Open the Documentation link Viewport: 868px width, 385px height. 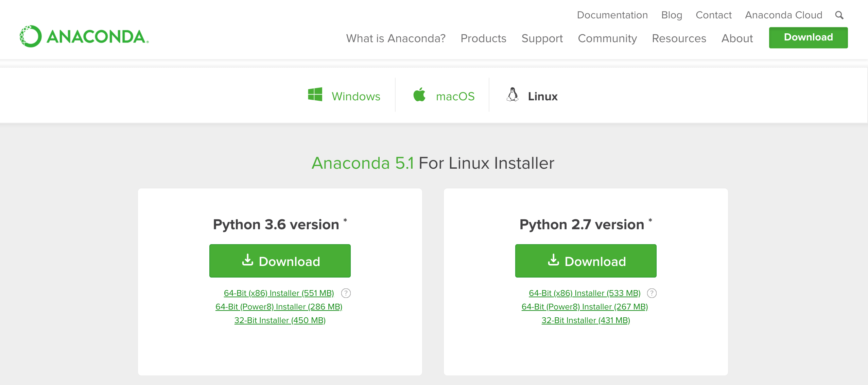[x=612, y=15]
